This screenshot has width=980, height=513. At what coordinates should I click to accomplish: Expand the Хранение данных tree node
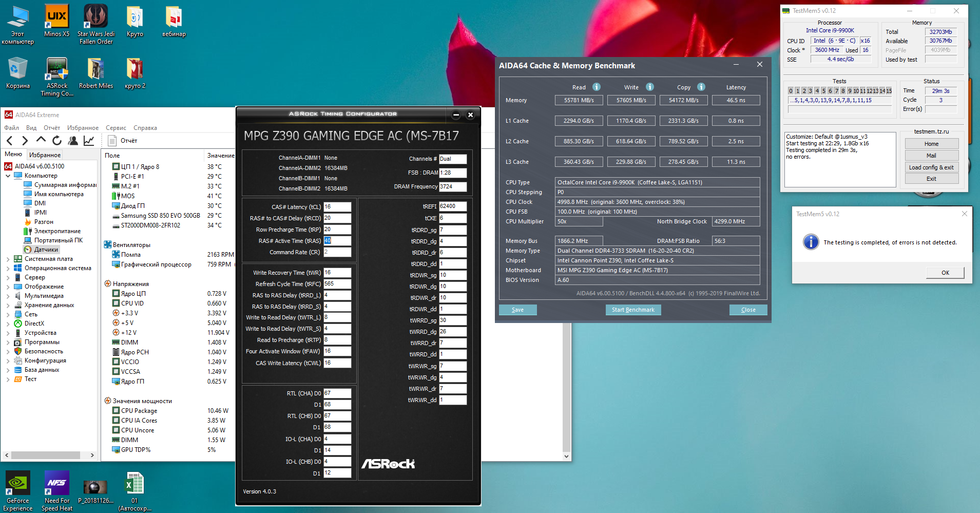(8, 305)
